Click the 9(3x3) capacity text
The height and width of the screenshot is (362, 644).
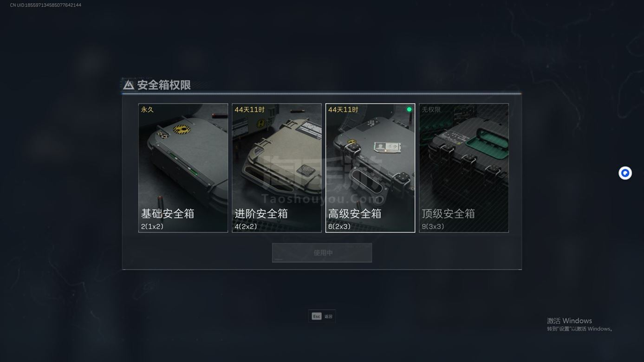pyautogui.click(x=433, y=226)
